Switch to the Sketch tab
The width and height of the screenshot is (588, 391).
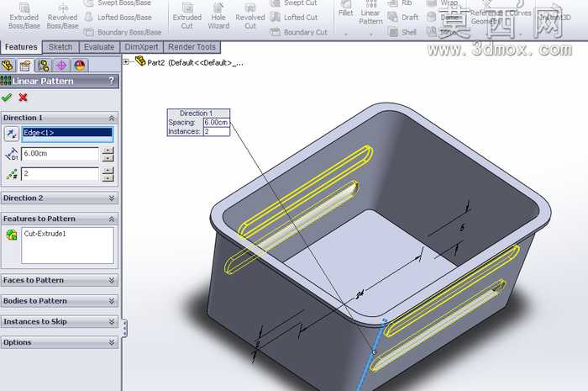pos(60,47)
